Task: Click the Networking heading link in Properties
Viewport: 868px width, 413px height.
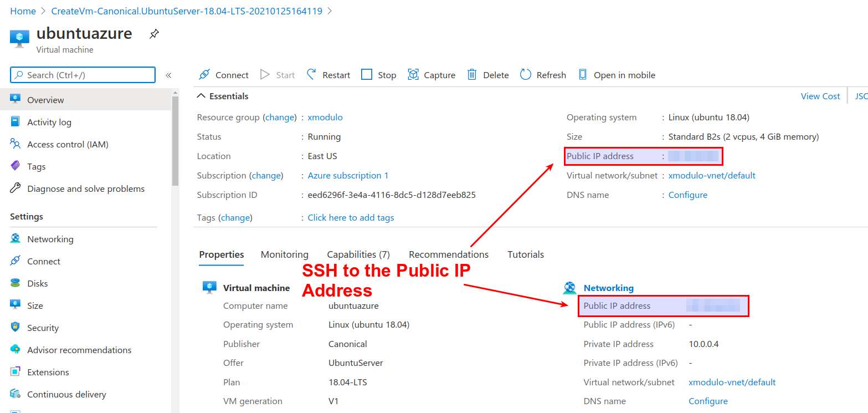Action: point(609,288)
